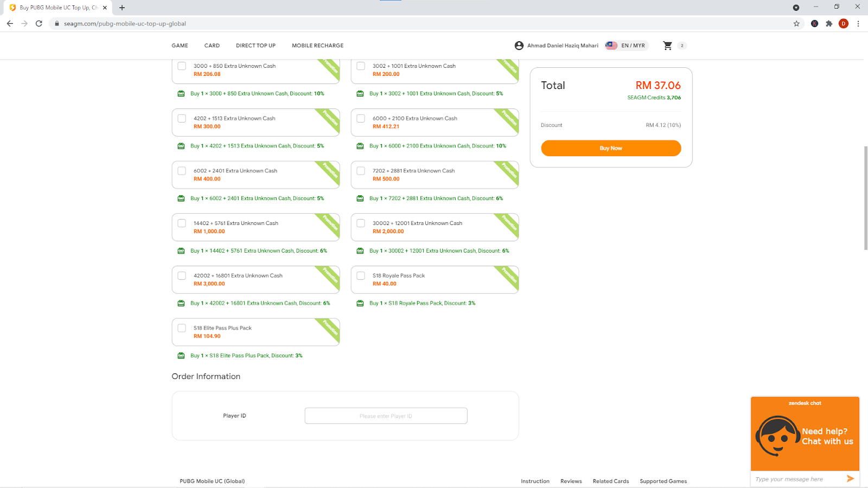
Task: Select the 6002 + 2401 Extra Unknown Cash checkbox
Action: pyautogui.click(x=182, y=171)
